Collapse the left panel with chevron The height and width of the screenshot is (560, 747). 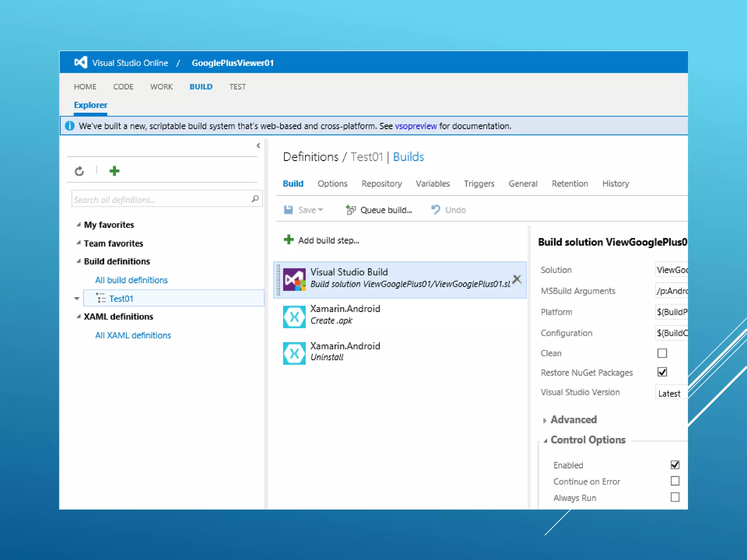point(258,146)
